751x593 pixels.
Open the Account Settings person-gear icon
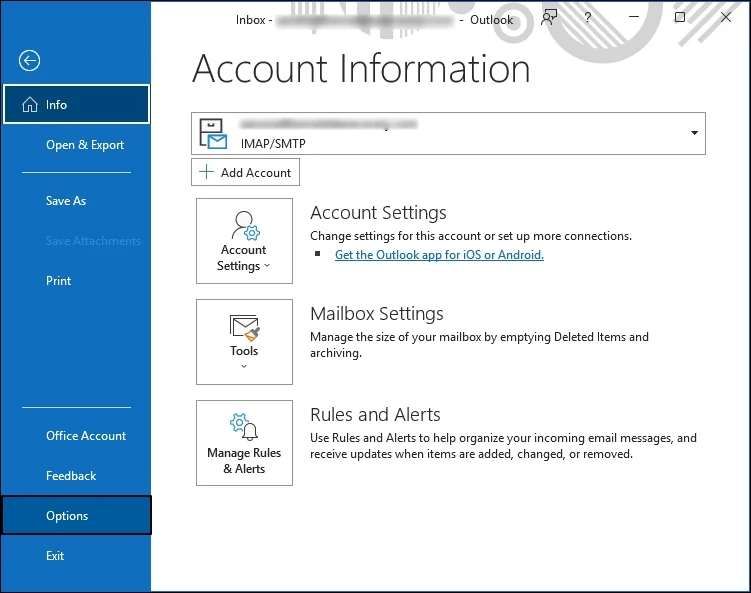pos(245,225)
